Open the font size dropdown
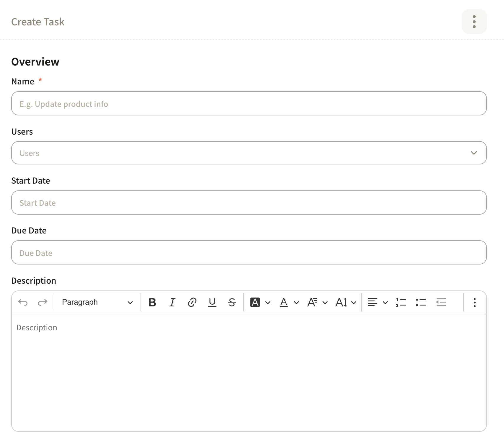Screen dimensions: 504x441 pos(346,302)
